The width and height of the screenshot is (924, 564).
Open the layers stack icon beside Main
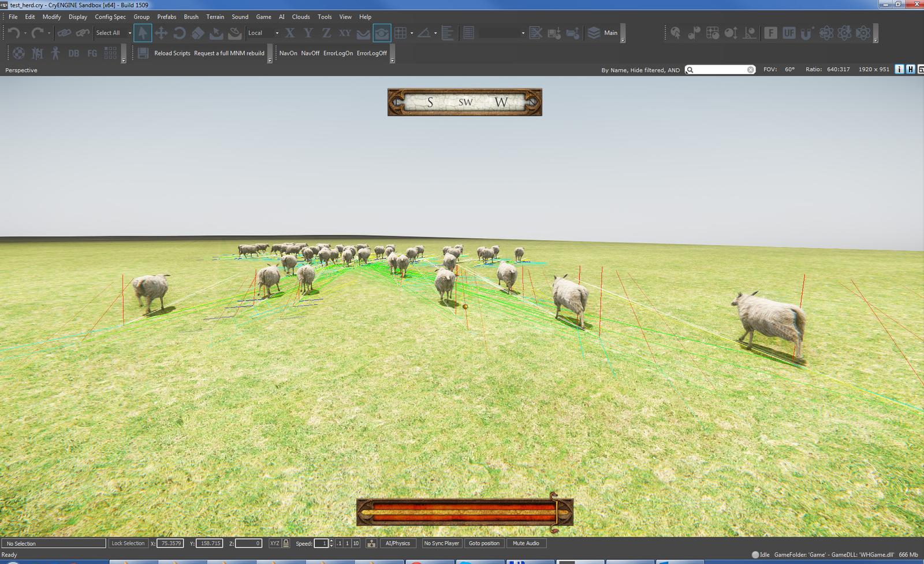594,33
